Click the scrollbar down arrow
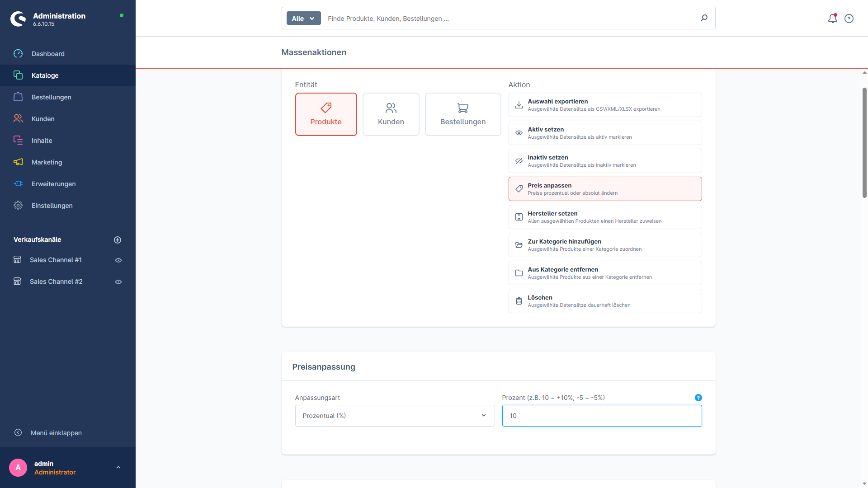 864,484
